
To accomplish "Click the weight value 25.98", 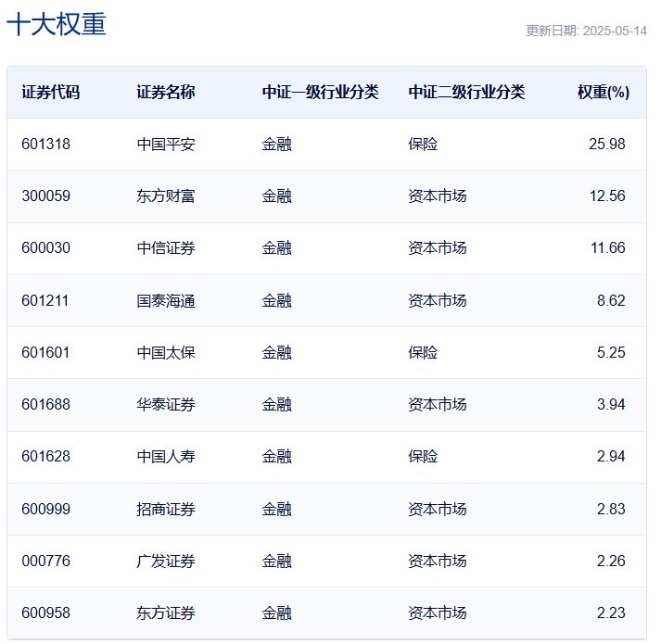I will click(607, 145).
